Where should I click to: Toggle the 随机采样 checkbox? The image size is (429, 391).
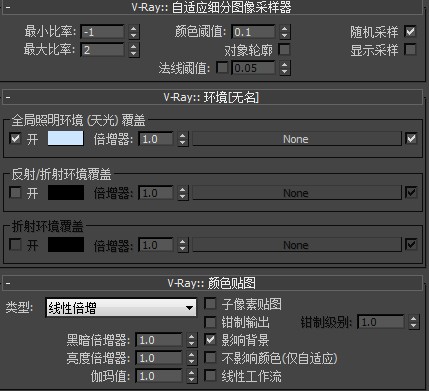pos(410,31)
